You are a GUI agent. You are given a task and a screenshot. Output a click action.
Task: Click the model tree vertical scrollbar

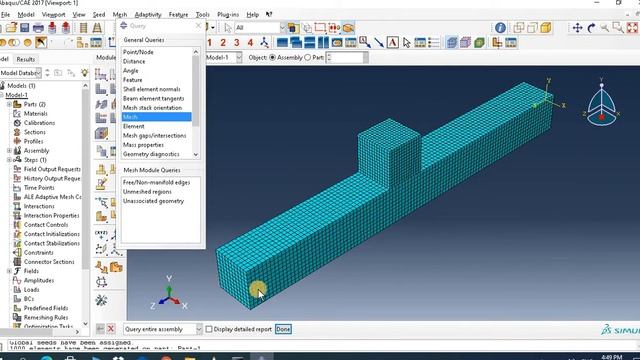pos(85,180)
